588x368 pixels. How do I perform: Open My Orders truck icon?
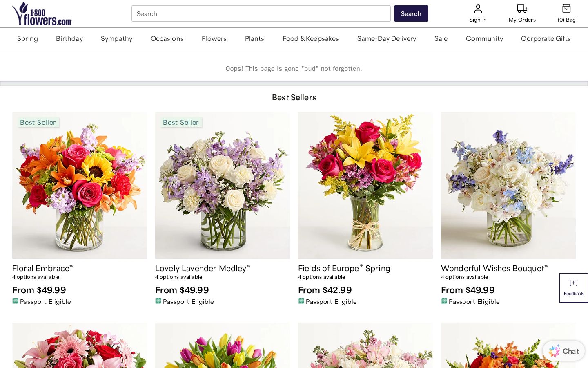pos(522,9)
